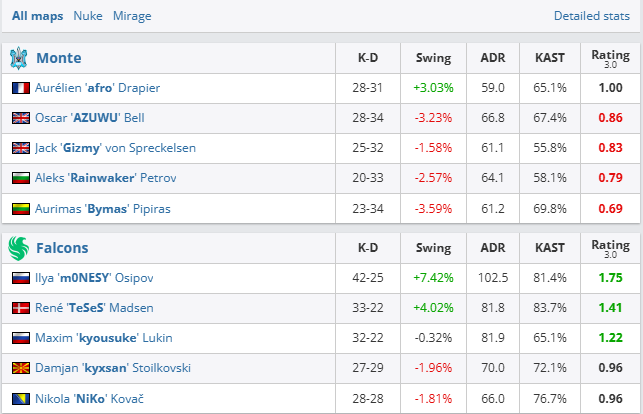Viewport: 643px width, 414px height.
Task: Switch to the Nuke map tab
Action: tap(87, 17)
